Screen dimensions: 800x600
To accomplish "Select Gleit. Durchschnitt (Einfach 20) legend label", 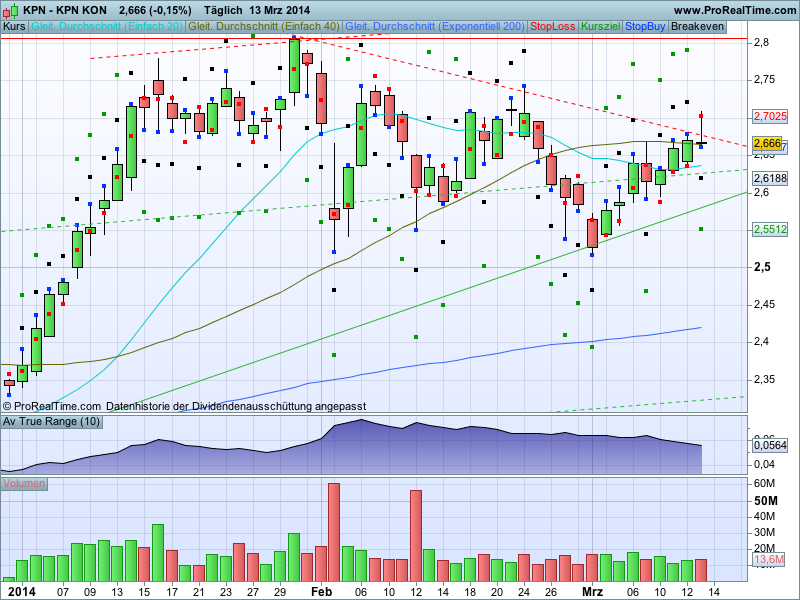I will [107, 27].
